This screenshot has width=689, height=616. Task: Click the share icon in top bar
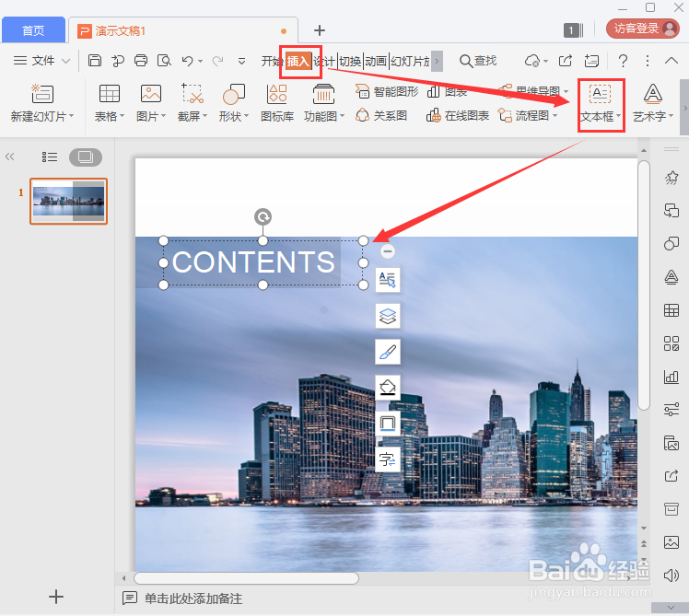pos(566,61)
